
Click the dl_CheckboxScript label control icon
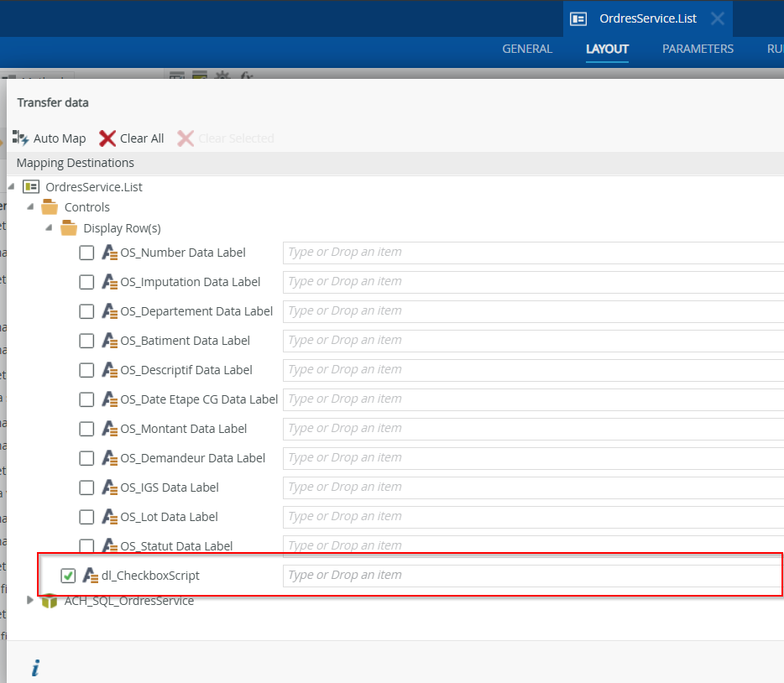coord(91,576)
